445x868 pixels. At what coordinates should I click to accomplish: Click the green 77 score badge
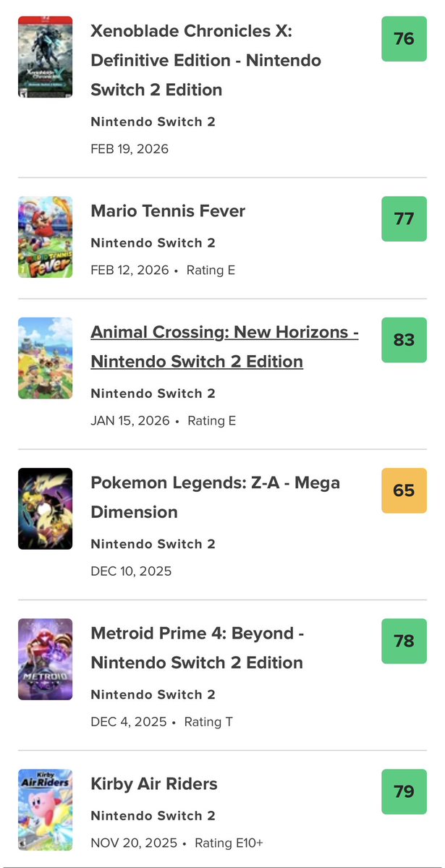404,218
